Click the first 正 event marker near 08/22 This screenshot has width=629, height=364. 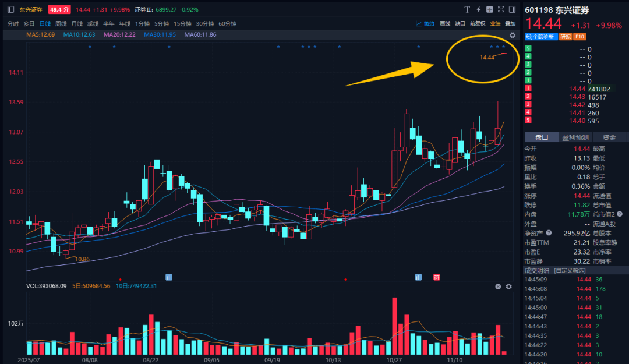click(x=169, y=277)
